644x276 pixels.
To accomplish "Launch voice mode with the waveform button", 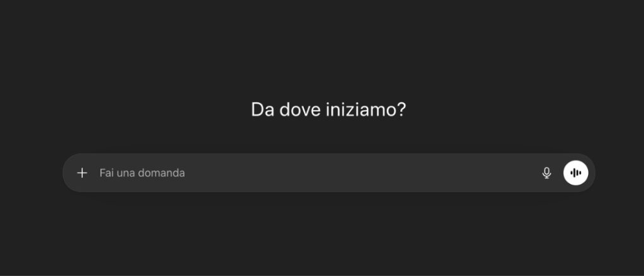I will pyautogui.click(x=575, y=173).
